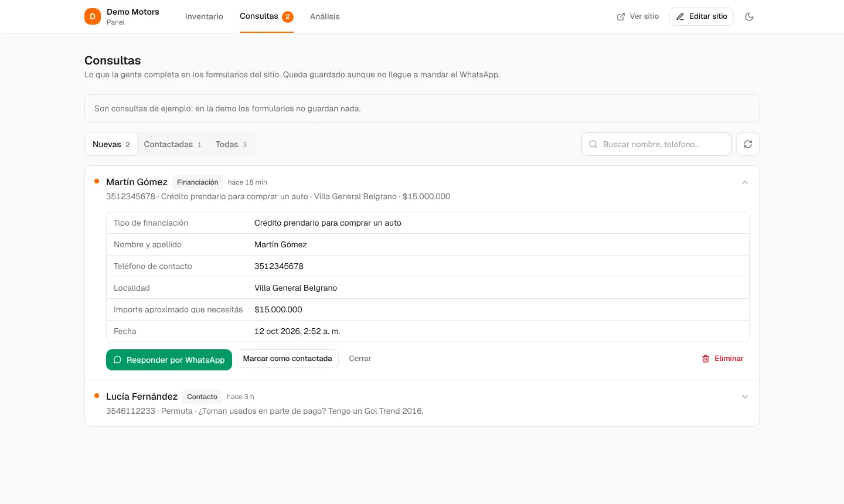
Task: Click the orange unread dot beside Lucía Fernández
Action: (97, 396)
